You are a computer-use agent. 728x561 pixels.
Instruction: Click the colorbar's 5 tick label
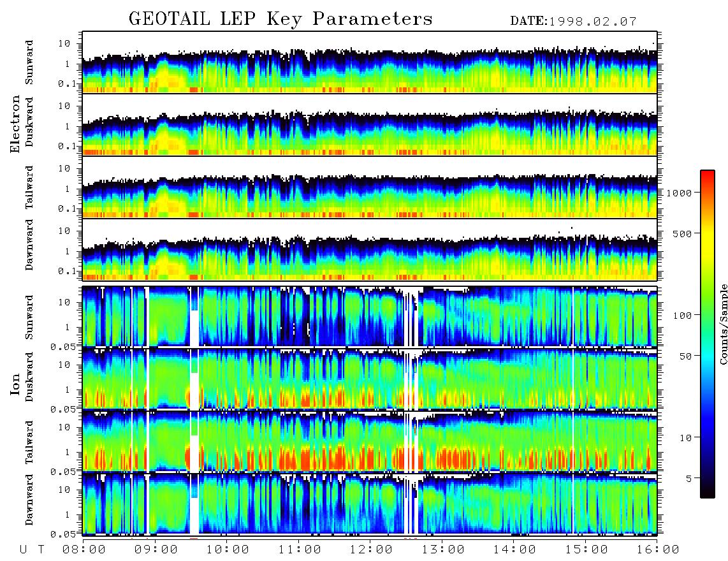(689, 478)
